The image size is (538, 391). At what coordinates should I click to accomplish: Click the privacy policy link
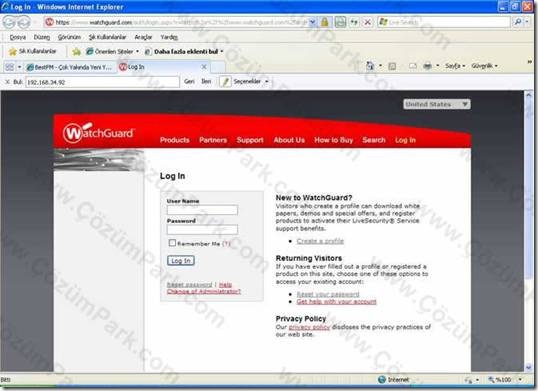(309, 327)
